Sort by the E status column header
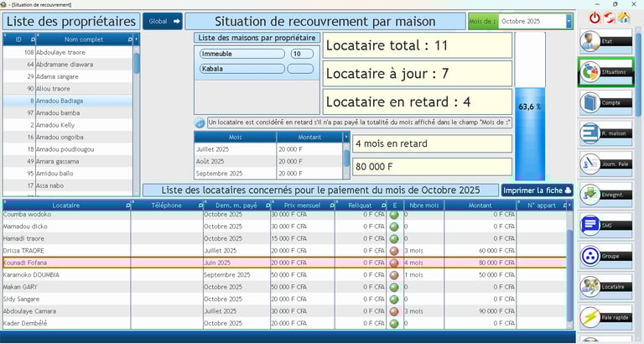 394,205
